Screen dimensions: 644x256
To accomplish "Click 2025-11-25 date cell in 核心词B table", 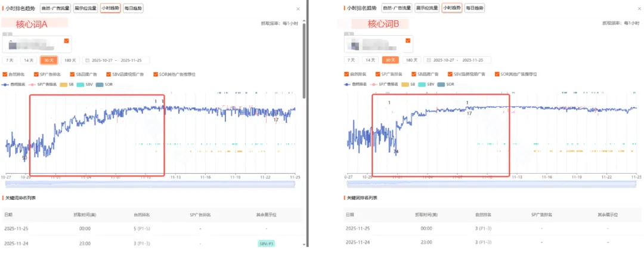I will tap(357, 229).
